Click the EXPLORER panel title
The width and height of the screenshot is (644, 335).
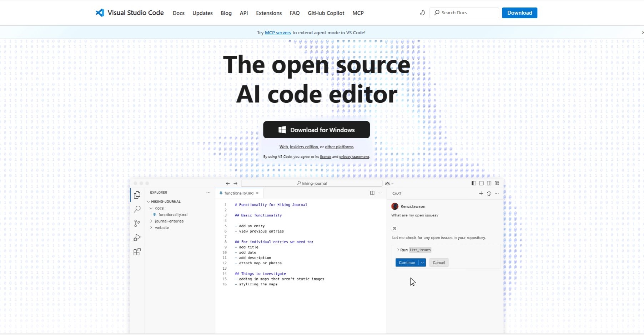click(x=159, y=192)
